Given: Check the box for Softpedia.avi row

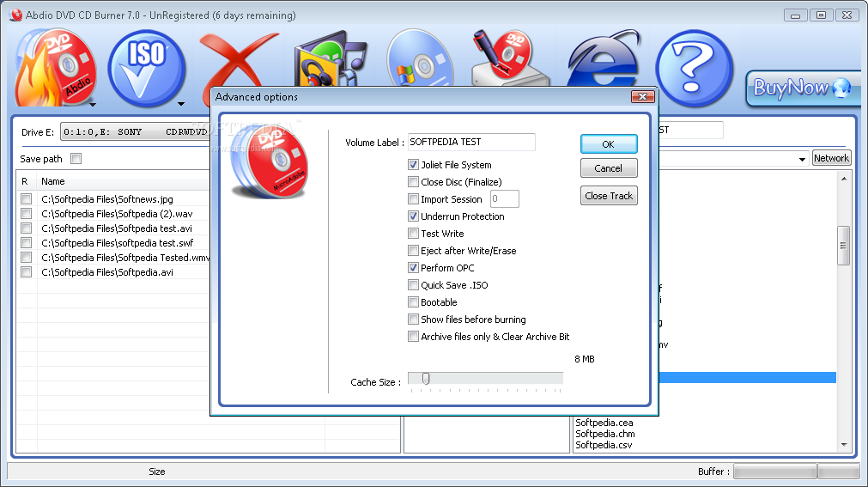Looking at the screenshot, I should (26, 272).
